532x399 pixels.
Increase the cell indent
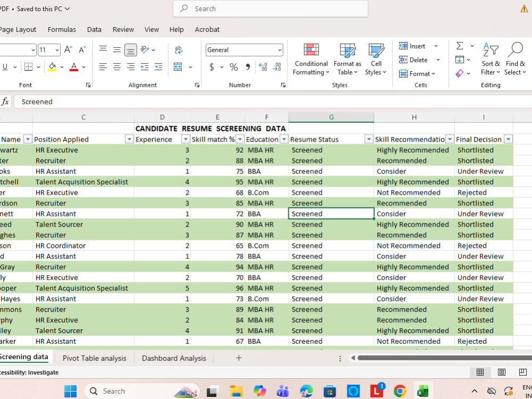click(159, 67)
